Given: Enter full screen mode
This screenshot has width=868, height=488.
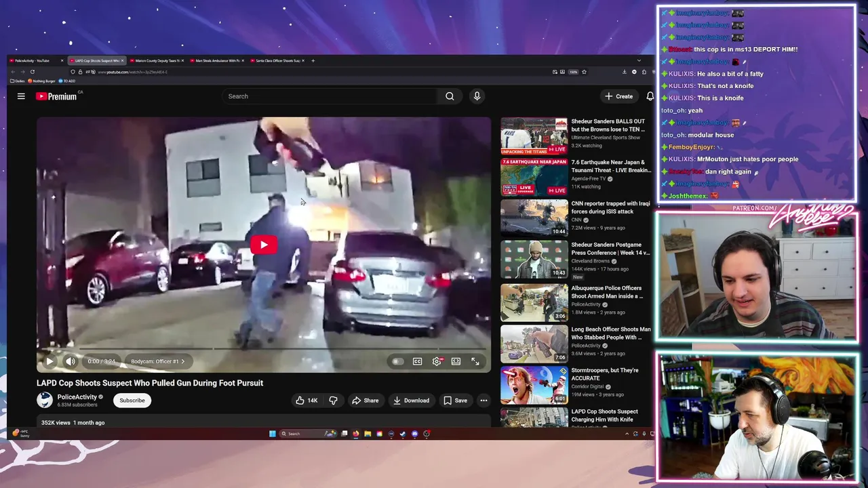Looking at the screenshot, I should coord(475,361).
